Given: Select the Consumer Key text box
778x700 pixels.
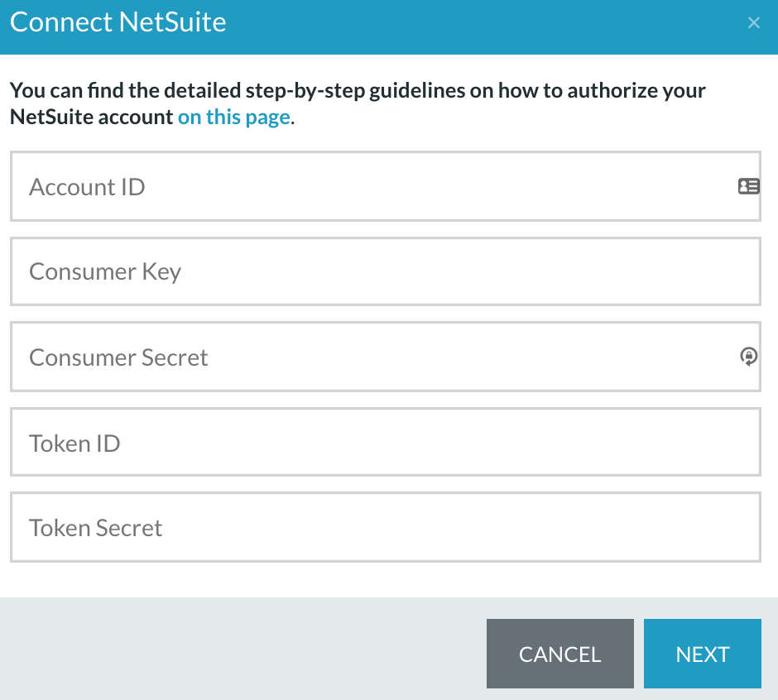Looking at the screenshot, I should click(386, 271).
